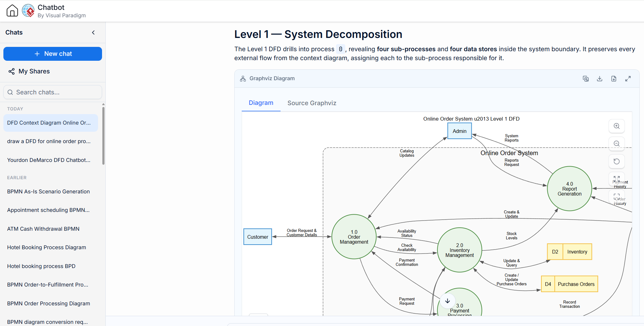Click the 'System Reports' flow label
This screenshot has height=326, width=644.
point(511,138)
